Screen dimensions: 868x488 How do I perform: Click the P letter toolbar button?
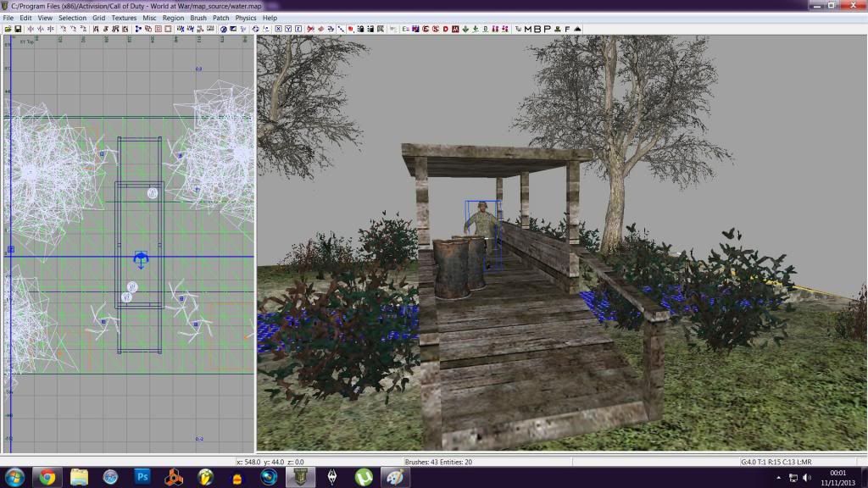coord(547,29)
